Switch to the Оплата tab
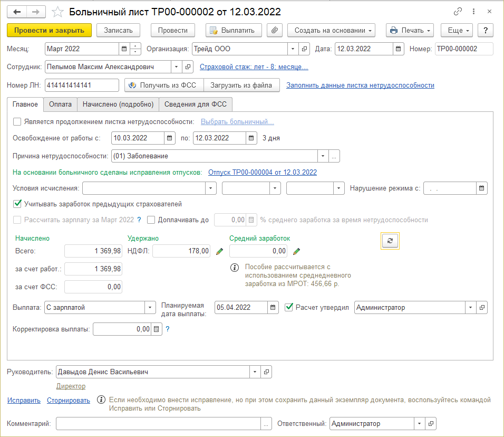504x437 pixels. pos(60,104)
